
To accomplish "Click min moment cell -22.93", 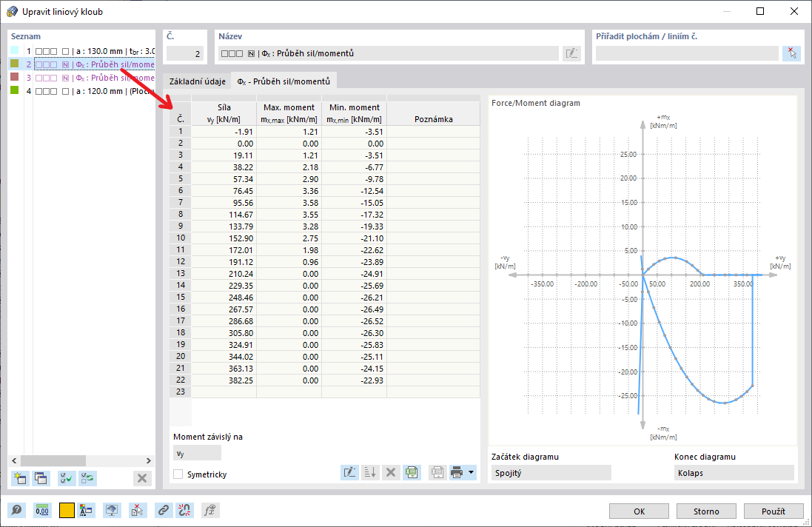I will point(355,380).
